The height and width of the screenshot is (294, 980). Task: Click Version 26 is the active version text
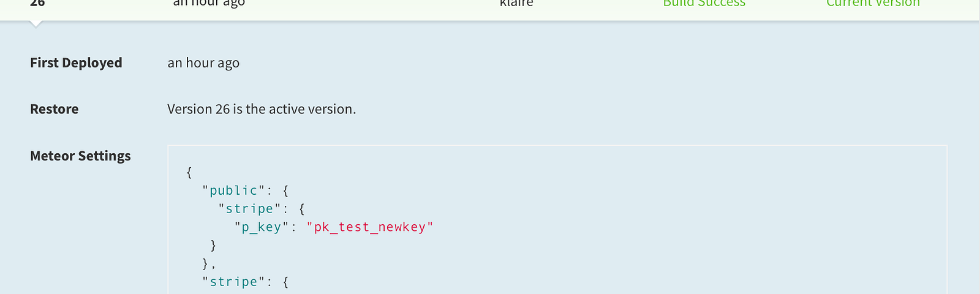click(262, 109)
